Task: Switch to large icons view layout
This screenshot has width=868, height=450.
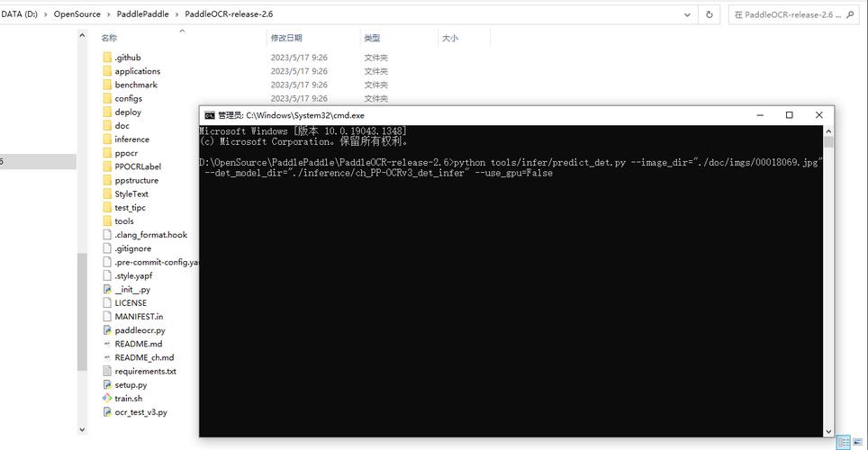Action: 858,442
